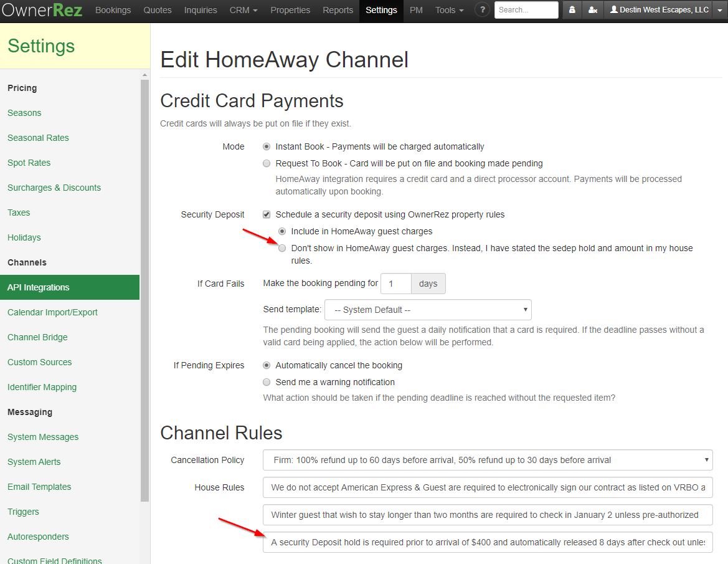Open Calendar Import/Export settings
Image resolution: width=728 pixels, height=564 pixels.
pos(52,313)
